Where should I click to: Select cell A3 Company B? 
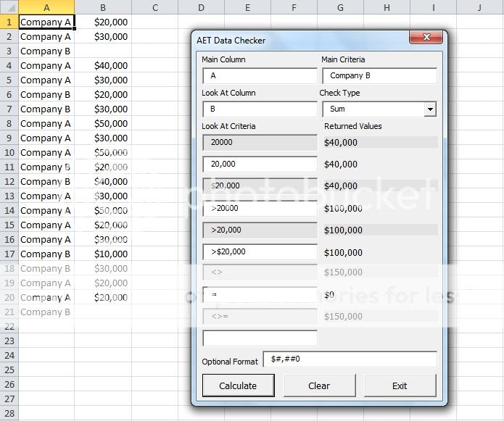(46, 51)
